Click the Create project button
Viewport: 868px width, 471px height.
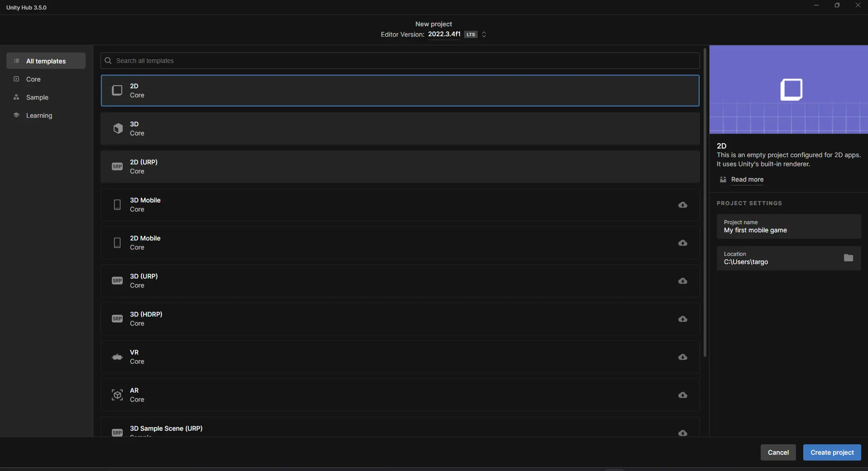tap(832, 452)
